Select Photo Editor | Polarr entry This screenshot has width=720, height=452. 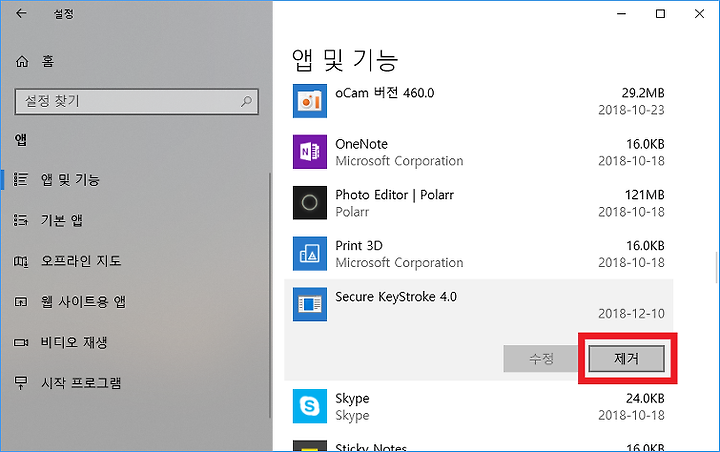click(x=394, y=195)
